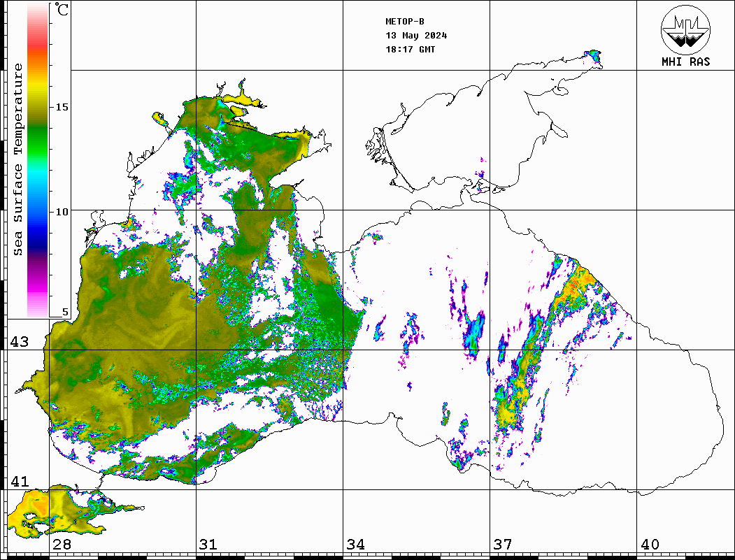Click the °C unit label above the scale
Screen dimensions: 735x560
pos(62,9)
